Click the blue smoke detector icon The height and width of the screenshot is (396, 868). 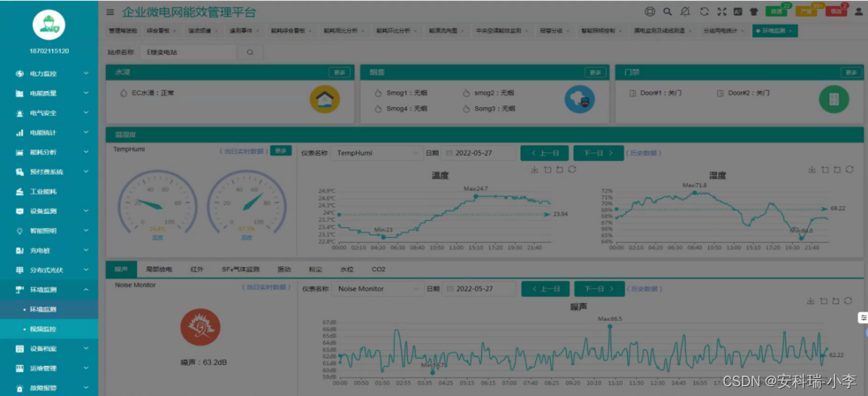(x=580, y=99)
